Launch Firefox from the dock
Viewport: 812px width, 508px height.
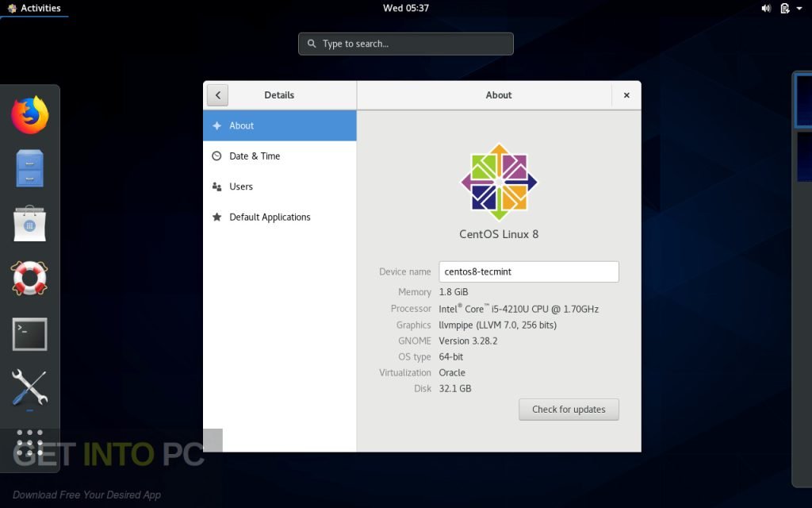[x=29, y=114]
